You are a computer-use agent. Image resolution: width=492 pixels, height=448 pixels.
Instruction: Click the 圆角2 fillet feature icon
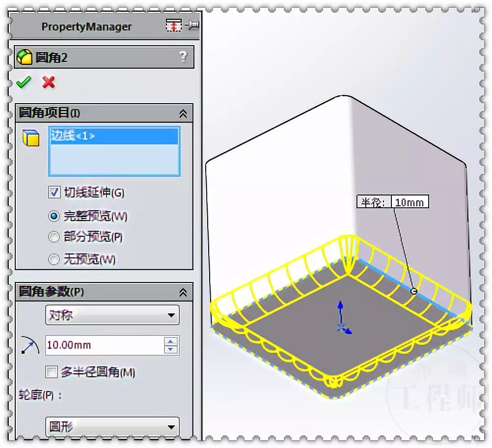(26, 57)
